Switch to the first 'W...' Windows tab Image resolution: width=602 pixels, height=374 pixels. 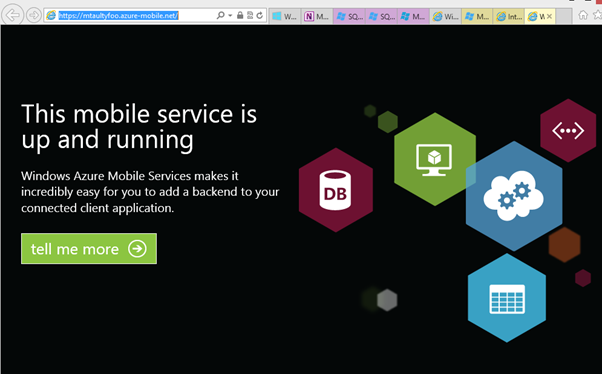[x=284, y=16]
